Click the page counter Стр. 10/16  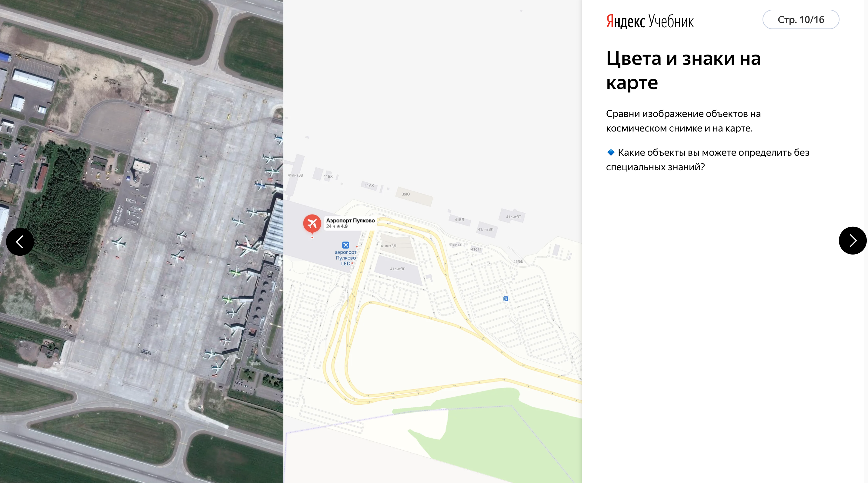801,19
